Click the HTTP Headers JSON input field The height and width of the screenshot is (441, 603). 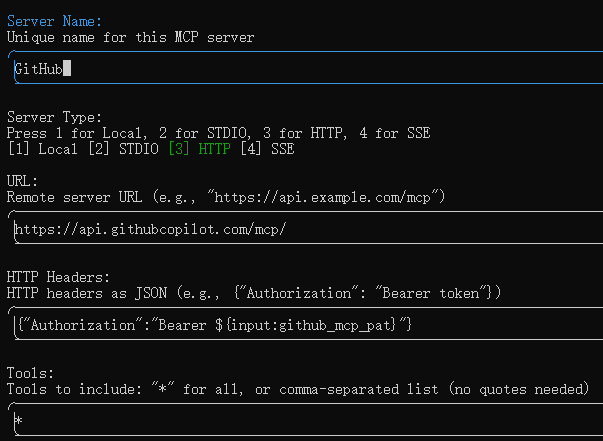(306, 324)
